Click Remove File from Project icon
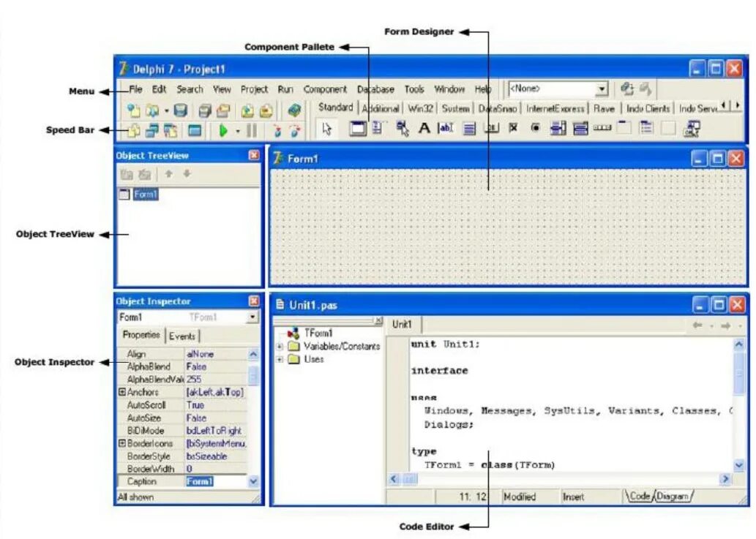Screen dimensions: 756x539 tap(266, 111)
